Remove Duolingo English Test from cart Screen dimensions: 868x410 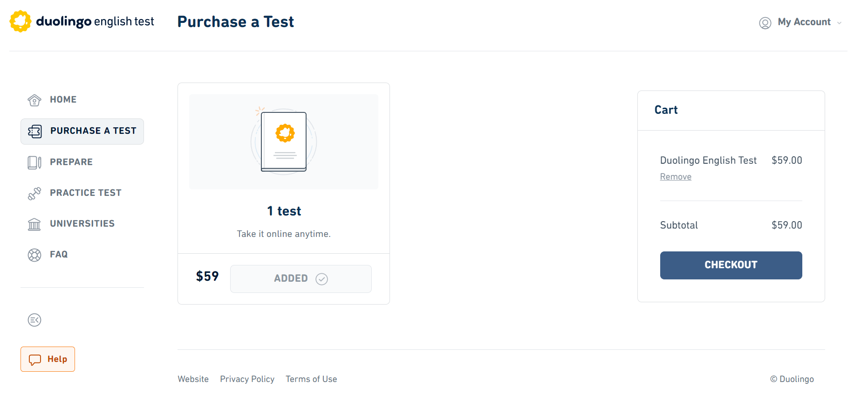676,177
